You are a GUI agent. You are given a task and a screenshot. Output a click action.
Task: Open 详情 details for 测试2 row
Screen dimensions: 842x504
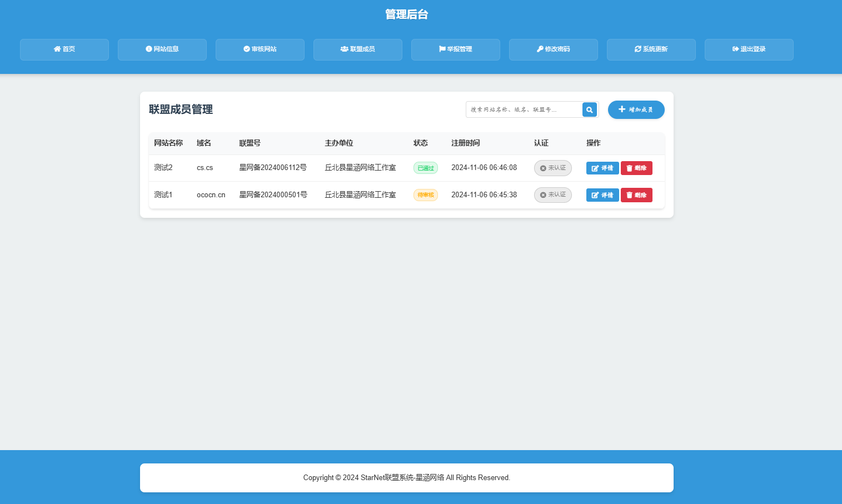(602, 168)
